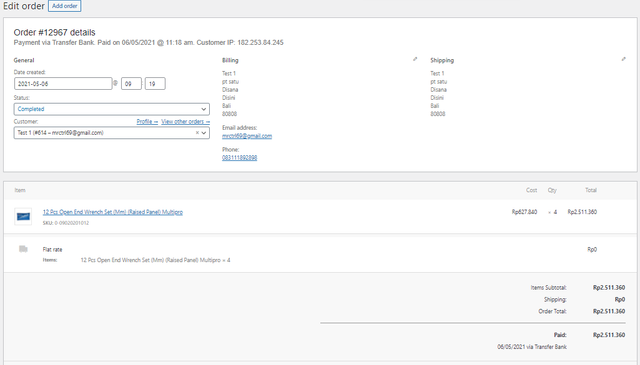Click the Shipping section heading
This screenshot has height=365, width=640.
442,60
